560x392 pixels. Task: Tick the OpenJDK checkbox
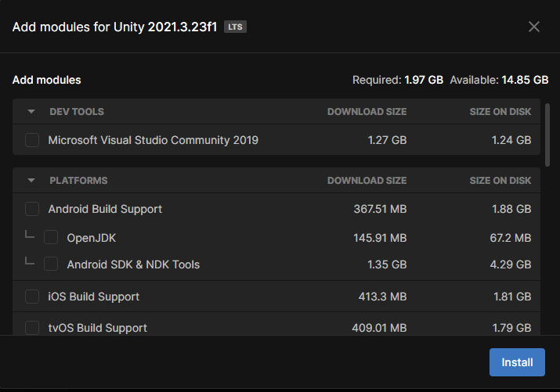coord(51,237)
